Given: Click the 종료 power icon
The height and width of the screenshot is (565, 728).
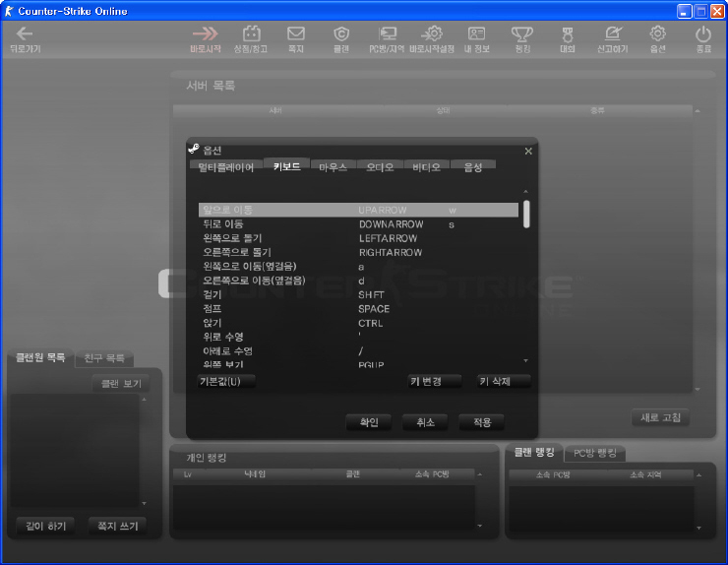Looking at the screenshot, I should [x=703, y=33].
